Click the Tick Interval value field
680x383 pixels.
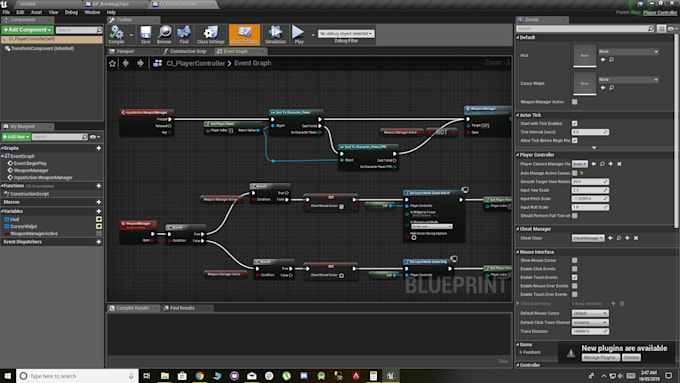click(x=590, y=132)
